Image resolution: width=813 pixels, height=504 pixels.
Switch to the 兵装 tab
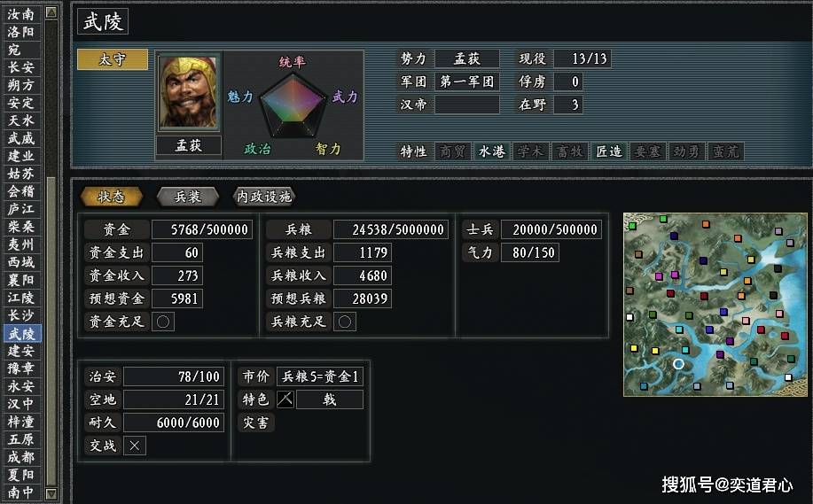click(x=188, y=197)
